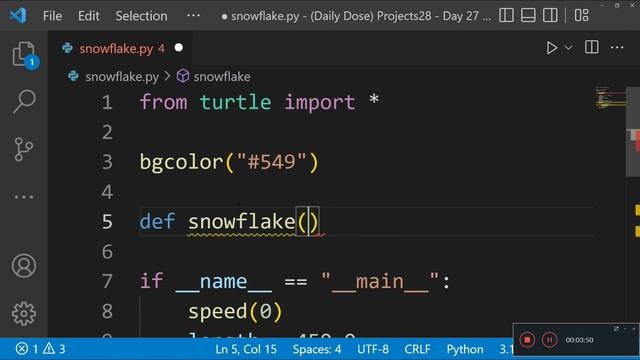Open errors and warnings in status bar
The width and height of the screenshot is (640, 360).
point(40,349)
